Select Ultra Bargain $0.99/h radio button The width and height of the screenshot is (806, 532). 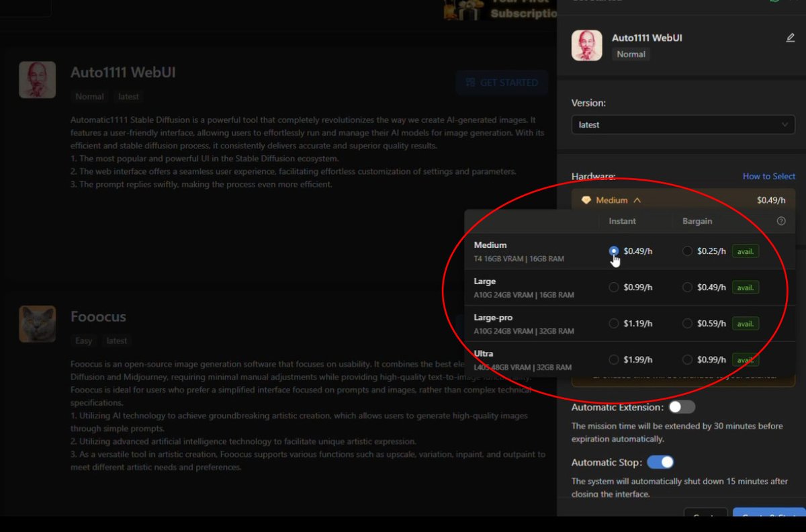click(687, 360)
